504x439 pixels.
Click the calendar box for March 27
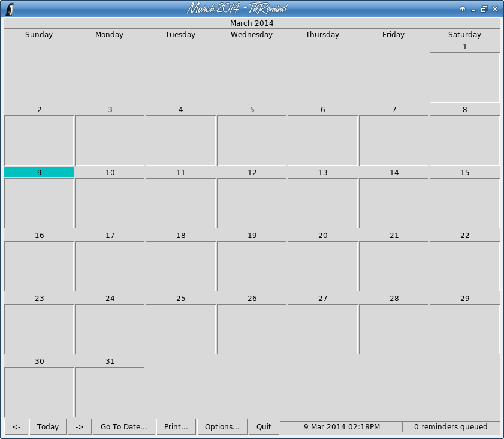click(322, 329)
